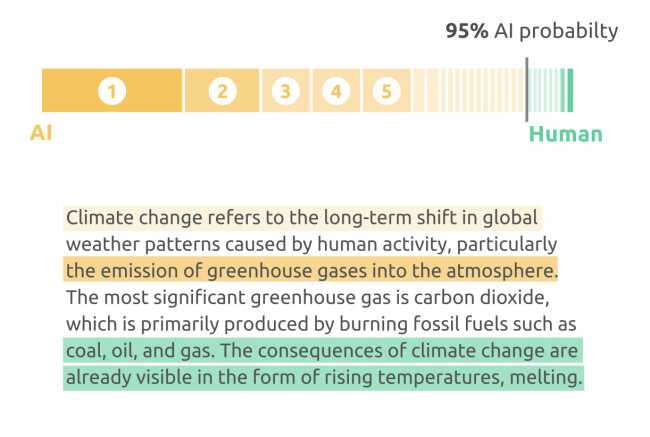The image size is (650, 437).
Task: Click the green Human label
Action: tap(565, 134)
